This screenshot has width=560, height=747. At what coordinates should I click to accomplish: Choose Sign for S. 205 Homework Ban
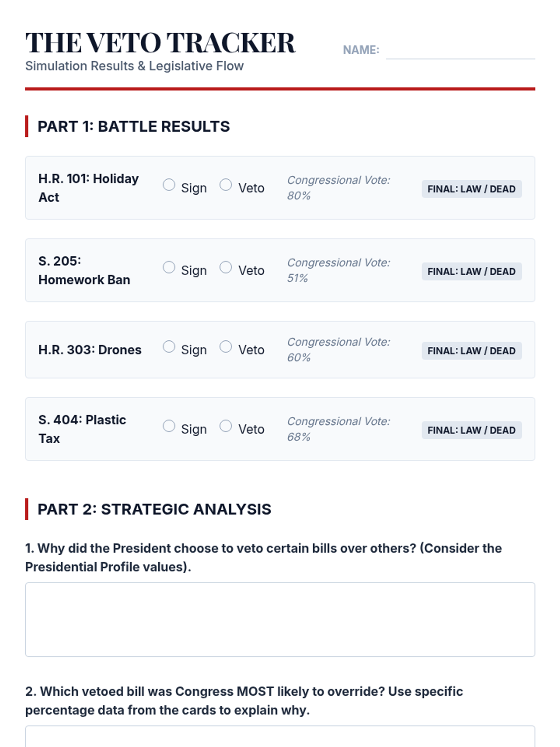pos(169,267)
